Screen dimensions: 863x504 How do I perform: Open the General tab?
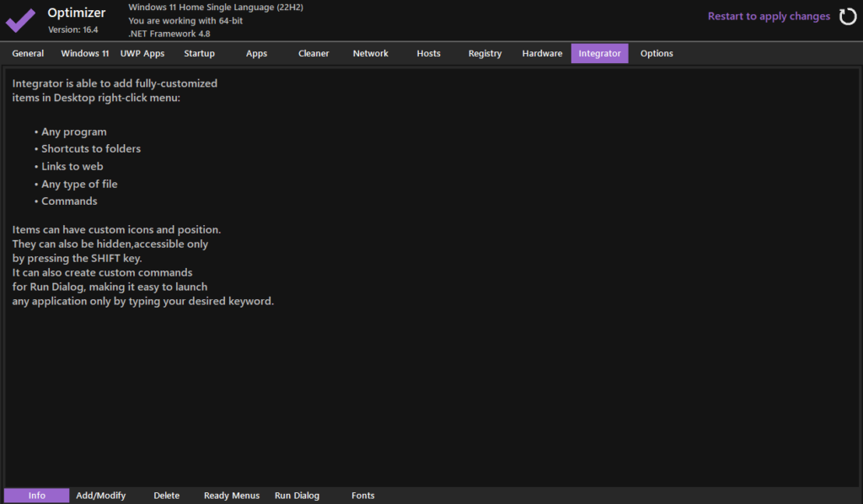(28, 53)
